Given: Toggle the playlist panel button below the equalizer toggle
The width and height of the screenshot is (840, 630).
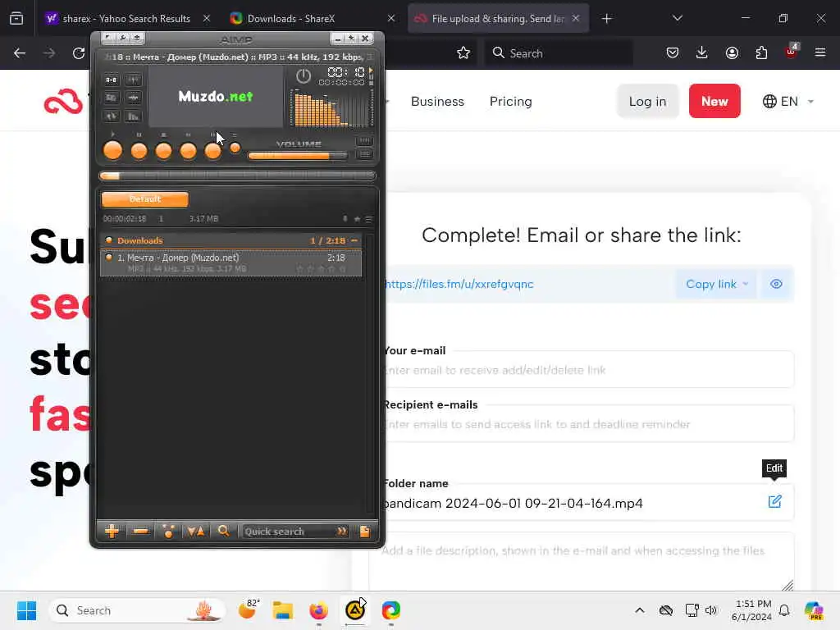Looking at the screenshot, I should [364, 155].
